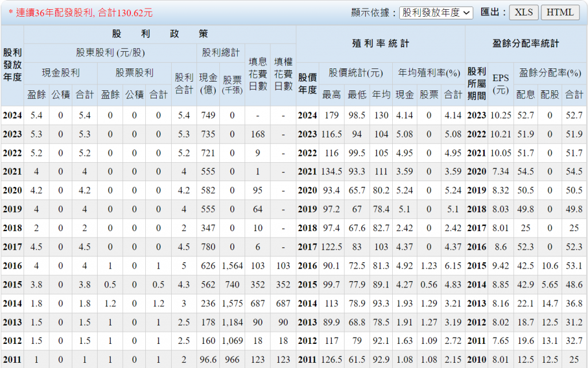Click the 股利所屬期間 column header
Viewport: 588px width, 368px height.
pos(476,83)
